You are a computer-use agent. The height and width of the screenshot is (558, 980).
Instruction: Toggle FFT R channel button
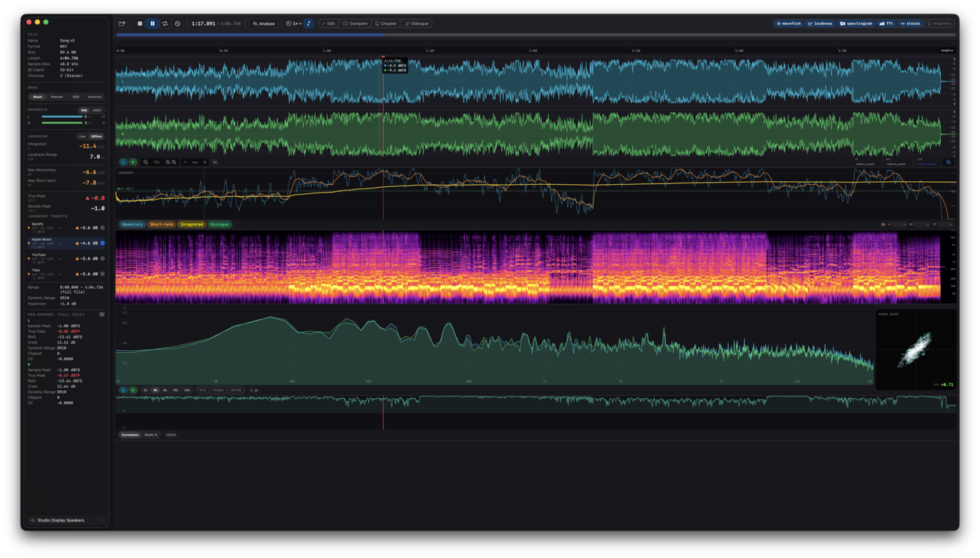(x=133, y=390)
